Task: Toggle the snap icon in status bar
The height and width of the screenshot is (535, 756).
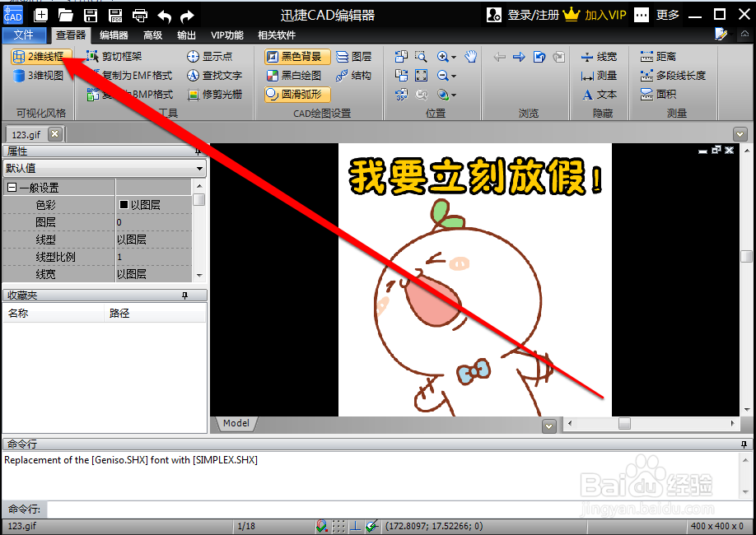Action: [322, 526]
